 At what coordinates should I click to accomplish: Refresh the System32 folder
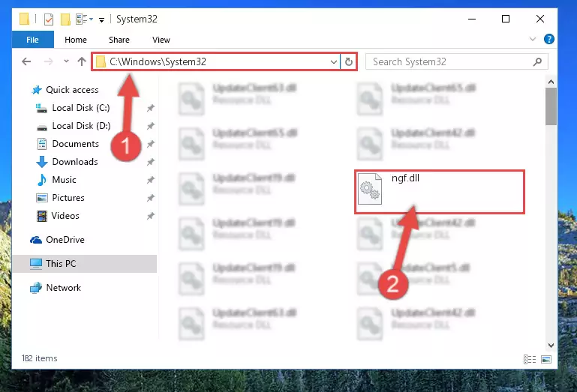pyautogui.click(x=348, y=61)
